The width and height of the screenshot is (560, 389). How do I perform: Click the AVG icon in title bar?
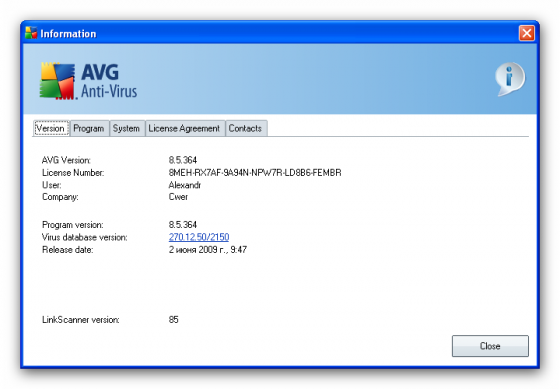click(x=31, y=33)
